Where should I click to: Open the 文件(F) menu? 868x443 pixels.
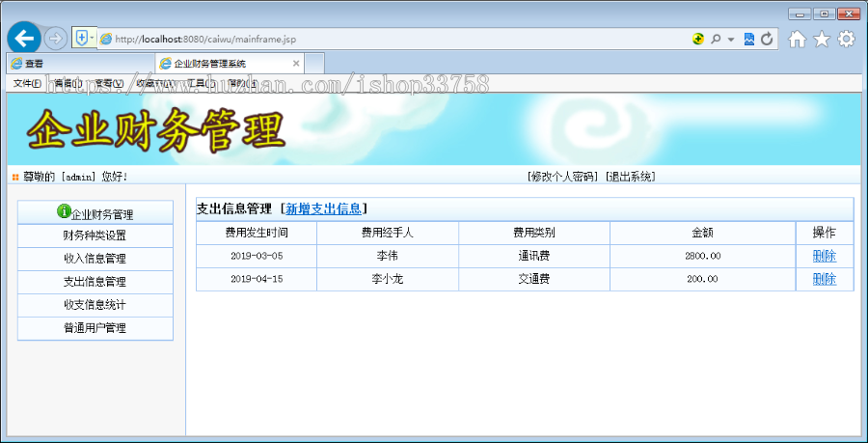27,83
